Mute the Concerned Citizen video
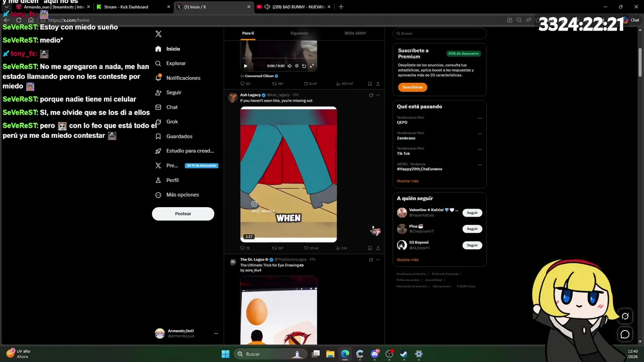The image size is (644, 362). pyautogui.click(x=289, y=66)
